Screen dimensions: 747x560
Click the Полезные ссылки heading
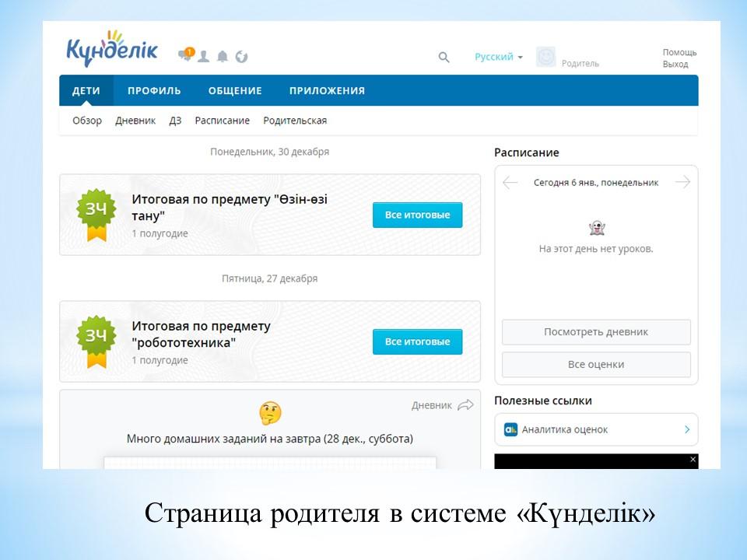click(543, 401)
